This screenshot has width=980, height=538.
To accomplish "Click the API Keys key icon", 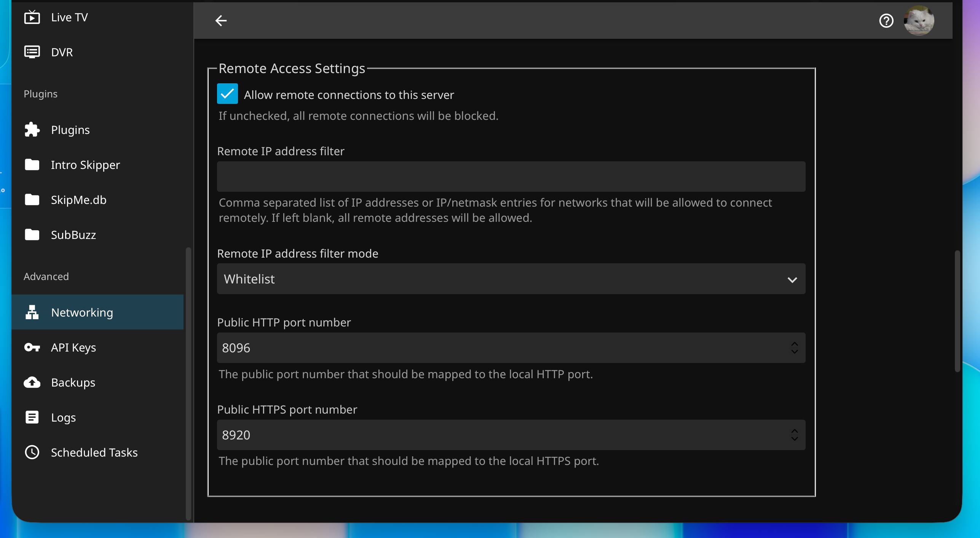I will click(x=32, y=347).
